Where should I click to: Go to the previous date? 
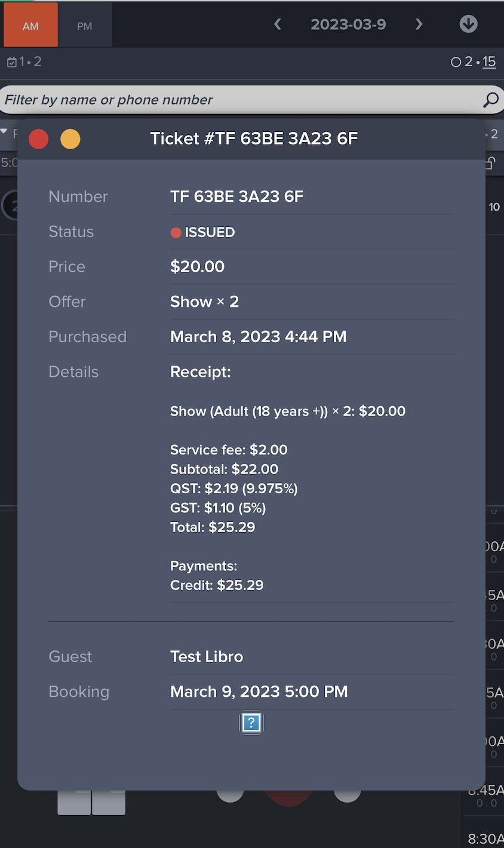[278, 24]
